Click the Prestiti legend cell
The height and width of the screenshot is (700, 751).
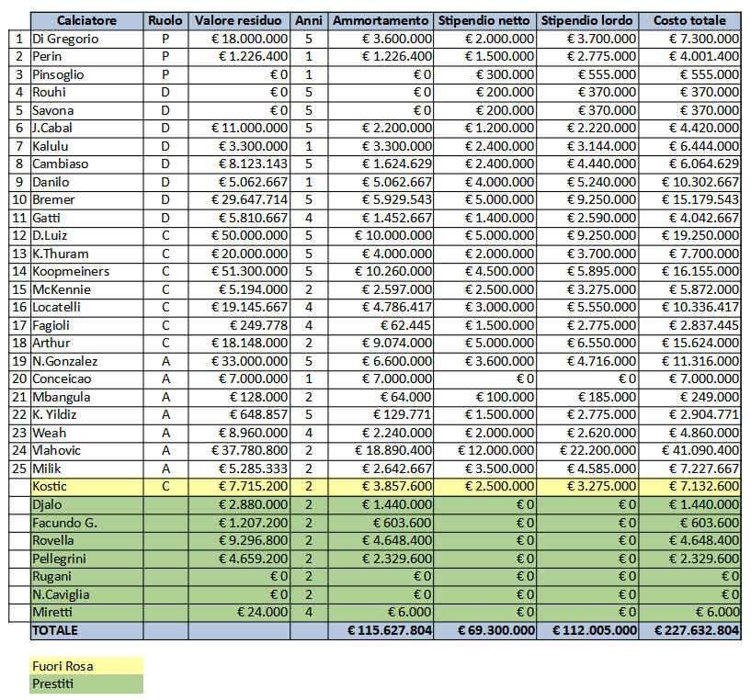pos(86,684)
